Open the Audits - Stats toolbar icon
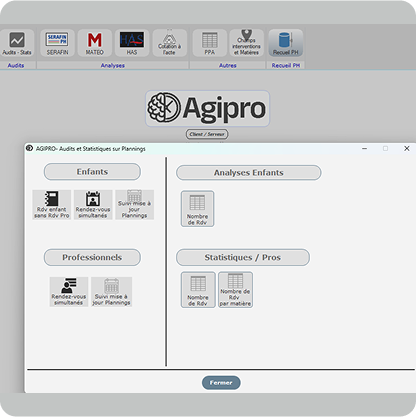416x417 pixels. (x=17, y=43)
